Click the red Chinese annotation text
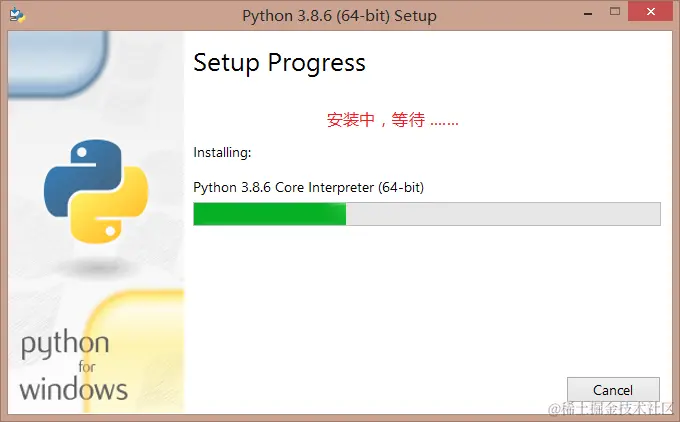This screenshot has width=680, height=422. click(392, 120)
